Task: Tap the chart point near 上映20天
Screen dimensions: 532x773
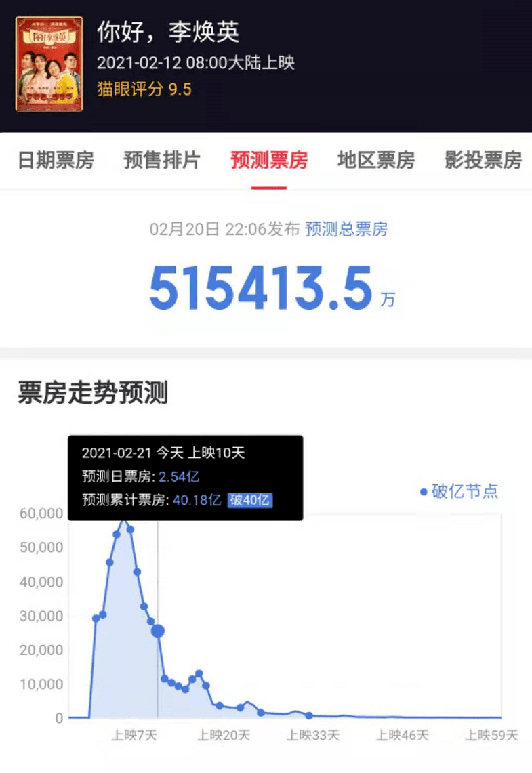Action: click(220, 705)
